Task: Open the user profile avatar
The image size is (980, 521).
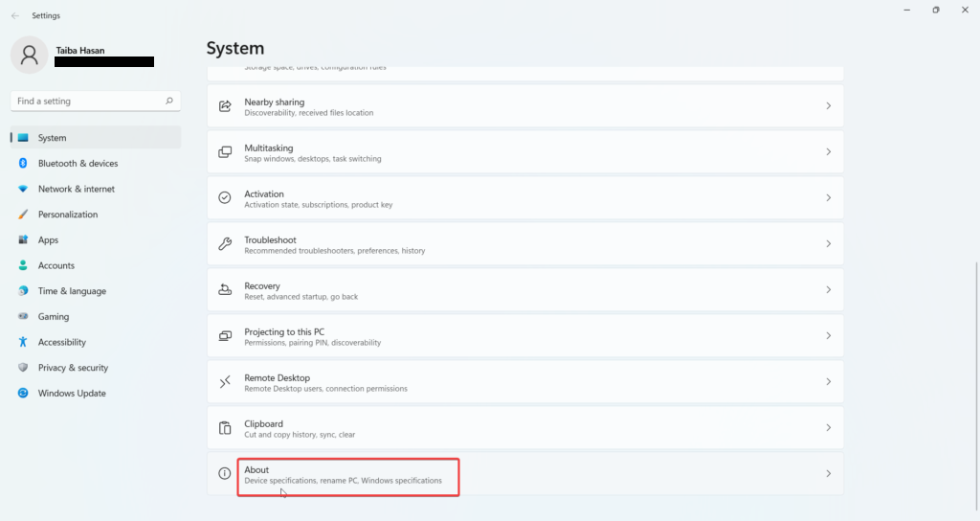Action: tap(29, 55)
